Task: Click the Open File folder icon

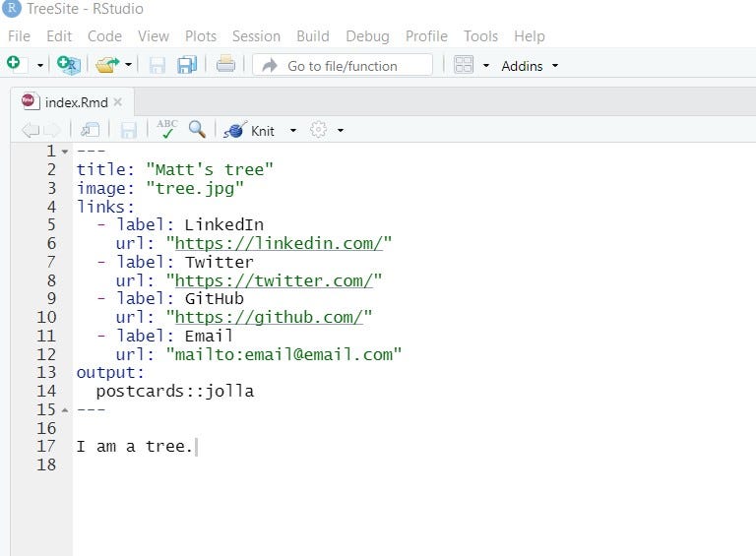Action: (107, 65)
